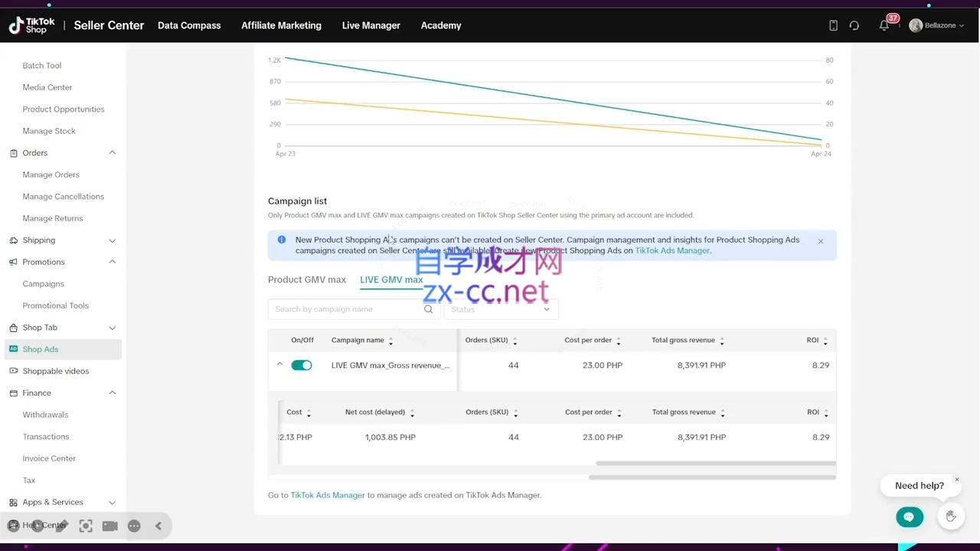Collapse the LIVE GMV max campaign row
This screenshot has height=551, width=980.
pos(279,365)
